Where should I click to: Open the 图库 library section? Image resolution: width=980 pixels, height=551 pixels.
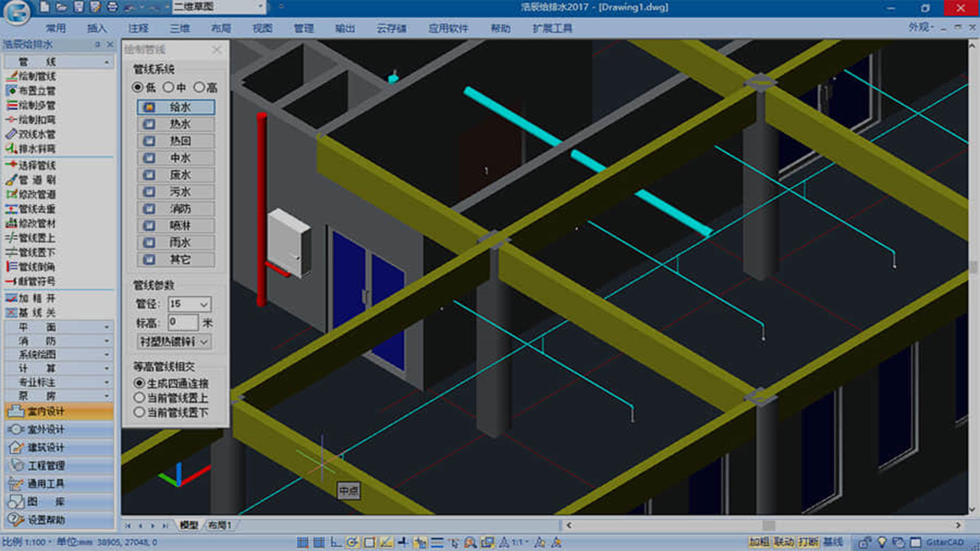46,502
